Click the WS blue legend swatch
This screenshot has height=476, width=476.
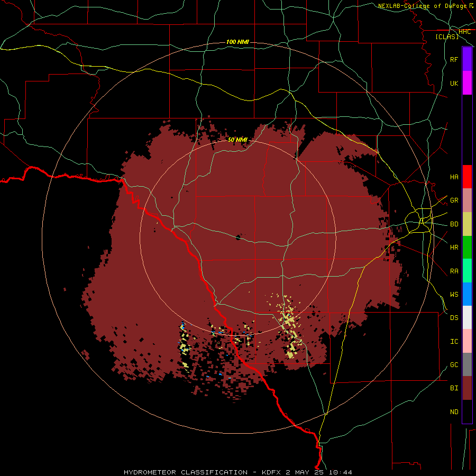pyautogui.click(x=467, y=294)
